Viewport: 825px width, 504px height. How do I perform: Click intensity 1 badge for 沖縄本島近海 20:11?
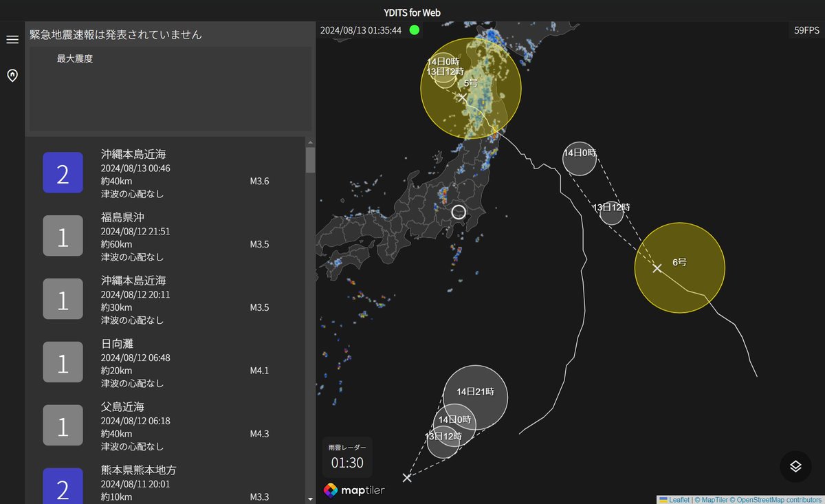[63, 299]
